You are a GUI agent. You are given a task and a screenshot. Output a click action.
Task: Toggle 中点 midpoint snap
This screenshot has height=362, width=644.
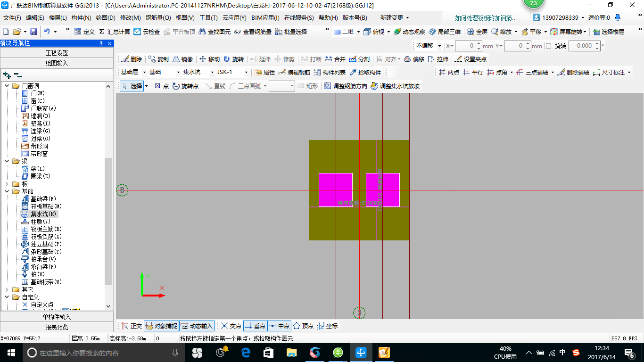279,326
